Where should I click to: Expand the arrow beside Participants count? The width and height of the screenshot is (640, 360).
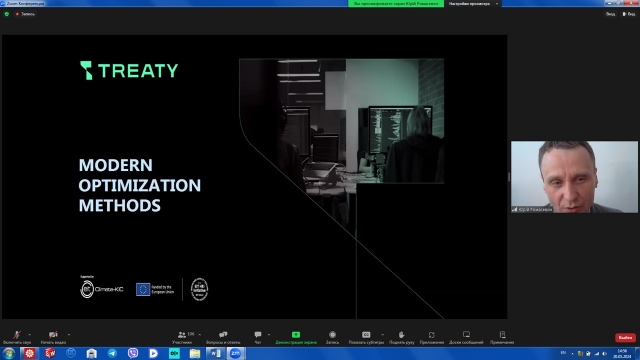200,335
